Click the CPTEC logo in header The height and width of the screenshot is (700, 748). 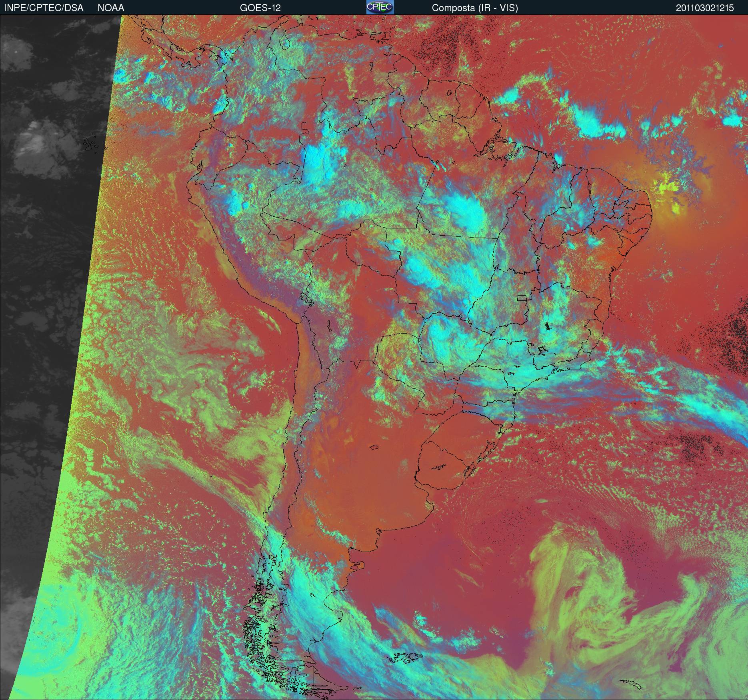(x=380, y=7)
